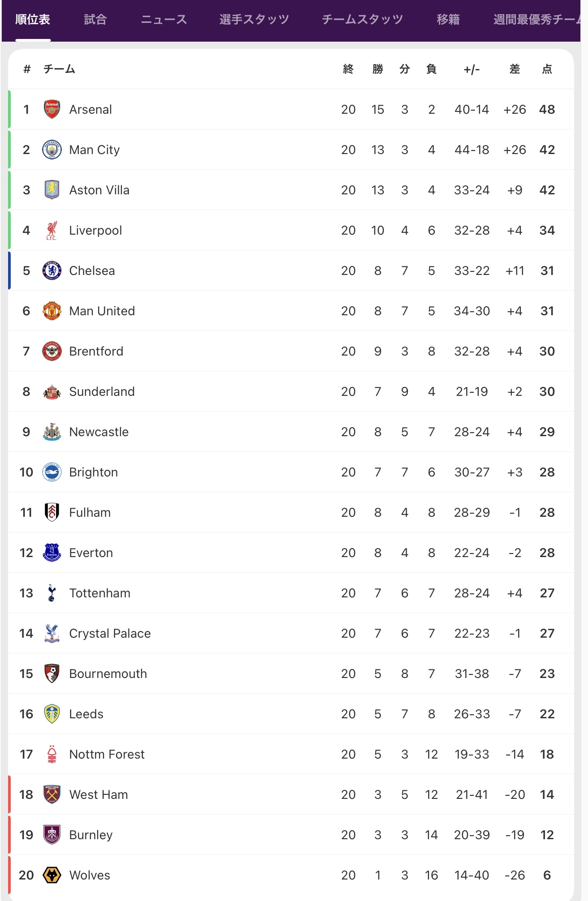Screen dimensions: 588x901
Task: Open the 移籍 tab
Action: click(x=448, y=19)
